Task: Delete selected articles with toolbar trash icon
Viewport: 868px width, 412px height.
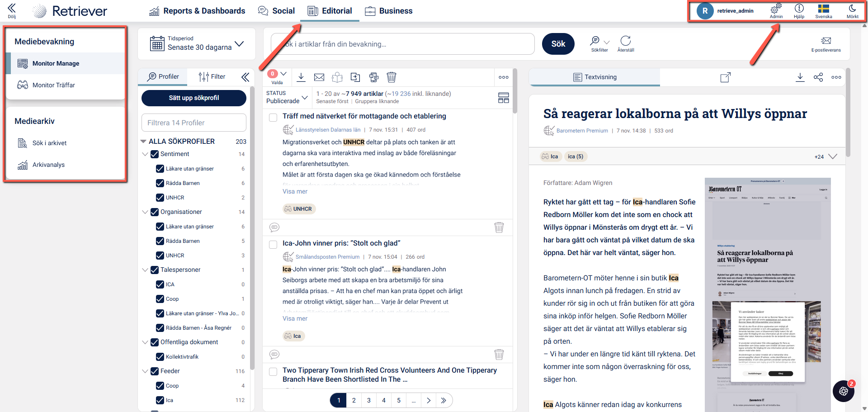Action: click(392, 77)
